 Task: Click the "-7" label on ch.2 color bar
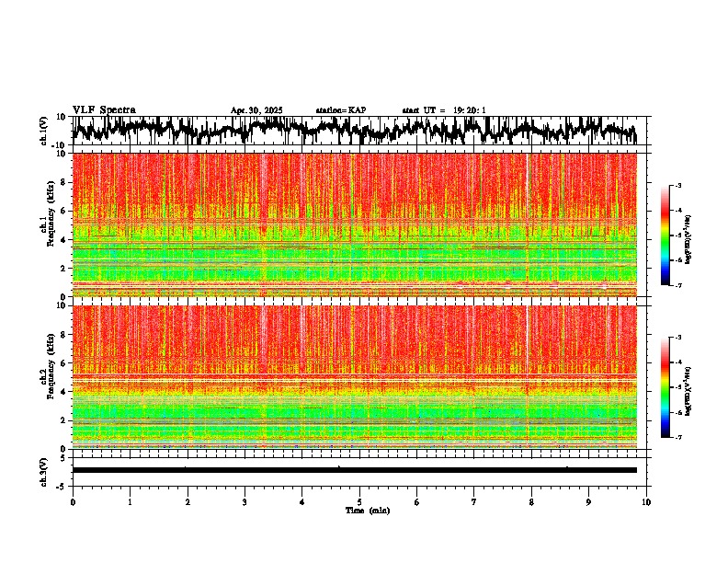tap(677, 437)
